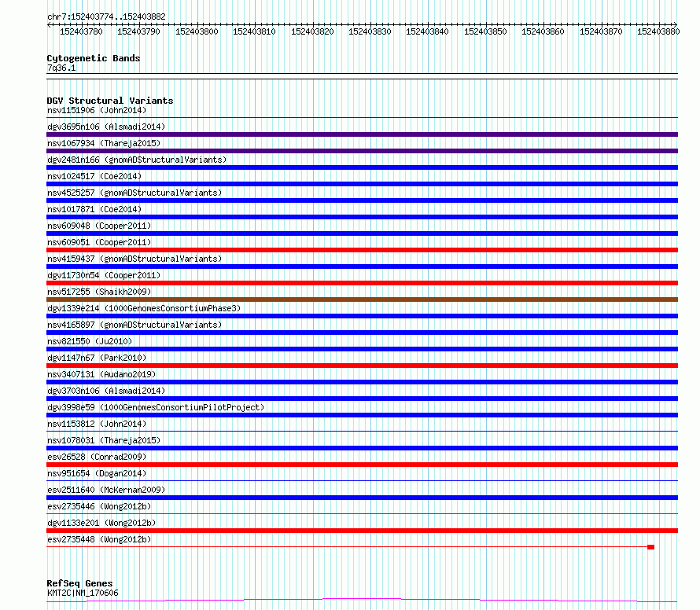
Task: Click ruler position 152403780
Action: (x=81, y=31)
